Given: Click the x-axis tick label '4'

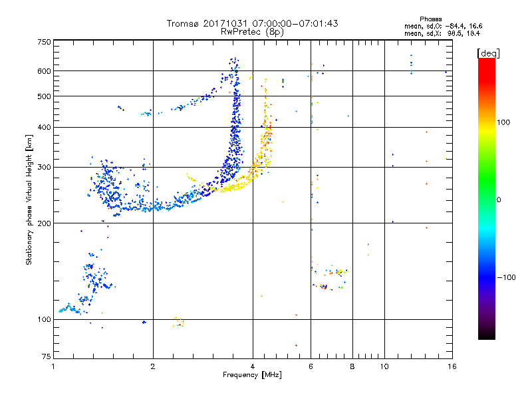Looking at the screenshot, I should click(253, 366).
